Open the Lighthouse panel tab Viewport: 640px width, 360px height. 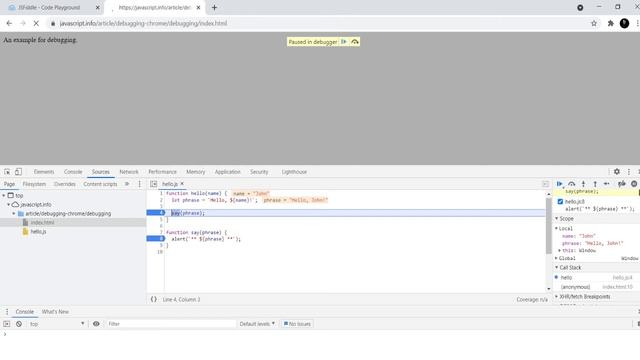[x=294, y=172]
